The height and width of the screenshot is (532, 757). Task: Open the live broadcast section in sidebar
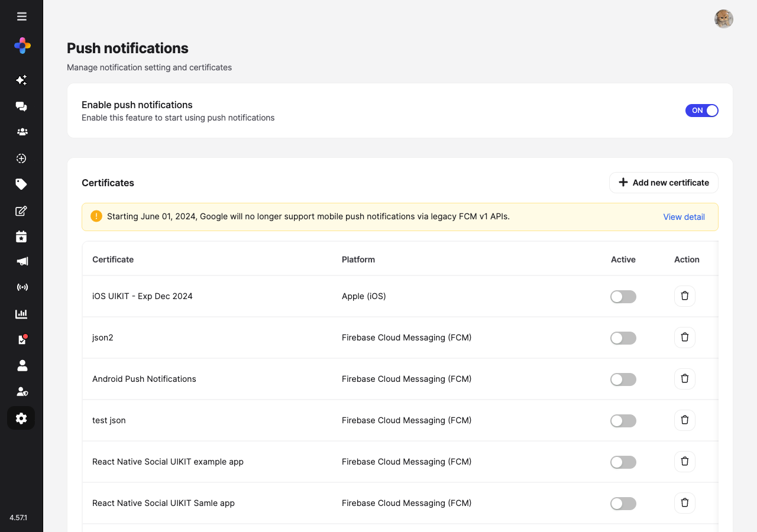22,287
